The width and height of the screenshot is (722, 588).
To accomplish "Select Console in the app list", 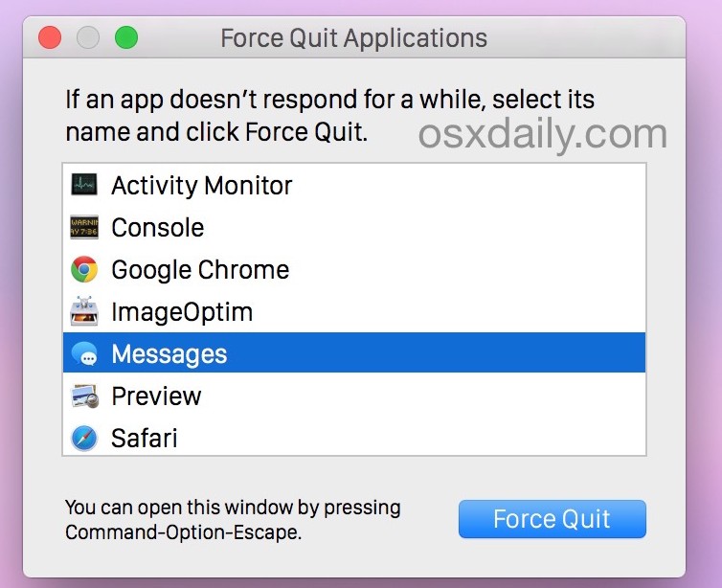I will coord(158,228).
